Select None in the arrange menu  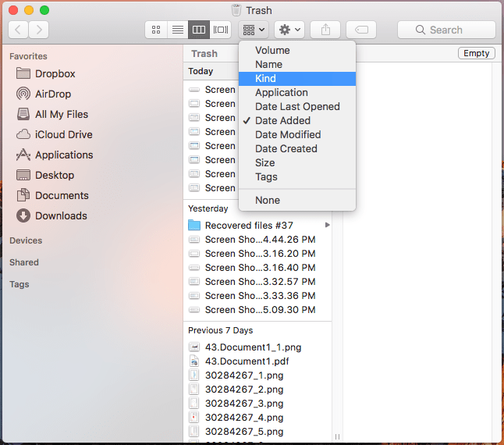297,201
